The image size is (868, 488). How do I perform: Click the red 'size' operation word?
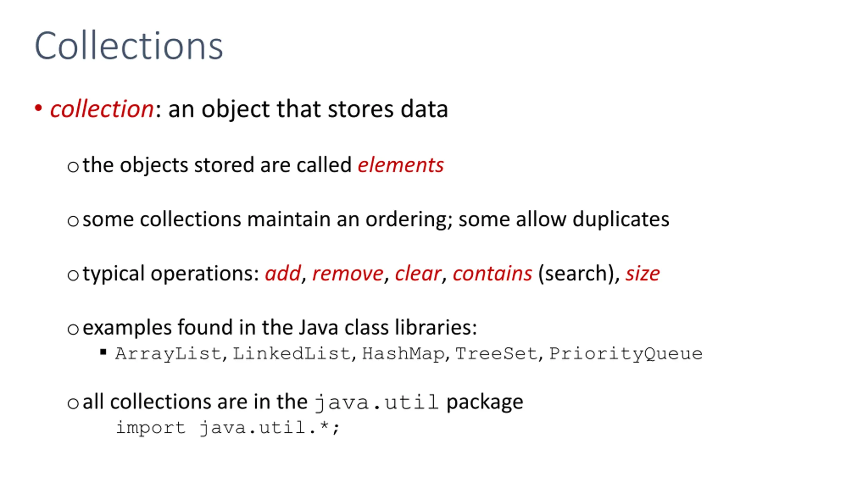tap(643, 273)
